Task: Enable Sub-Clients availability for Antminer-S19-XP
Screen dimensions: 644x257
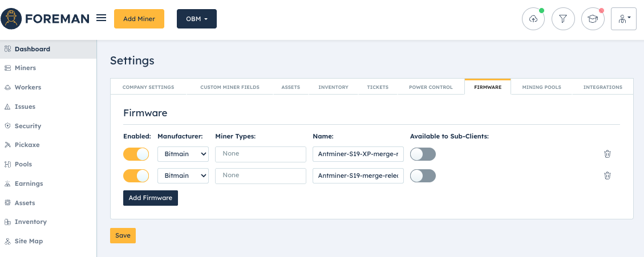Action: pos(423,154)
